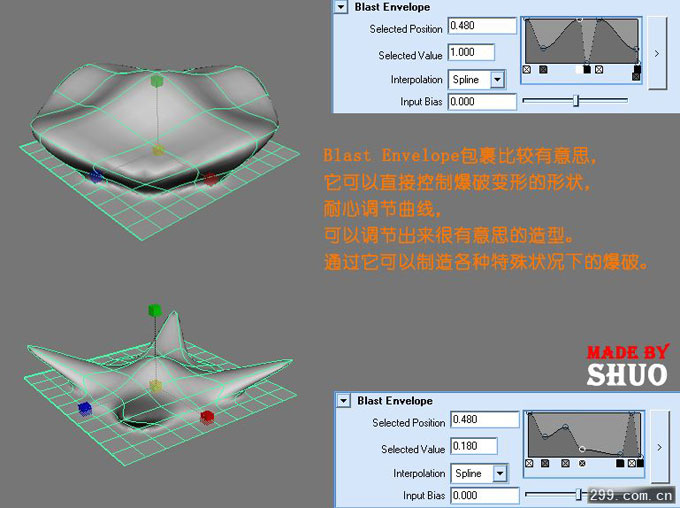This screenshot has height=508, width=680.
Task: Delete the valley point using second box in upper ramp
Action: click(x=543, y=69)
